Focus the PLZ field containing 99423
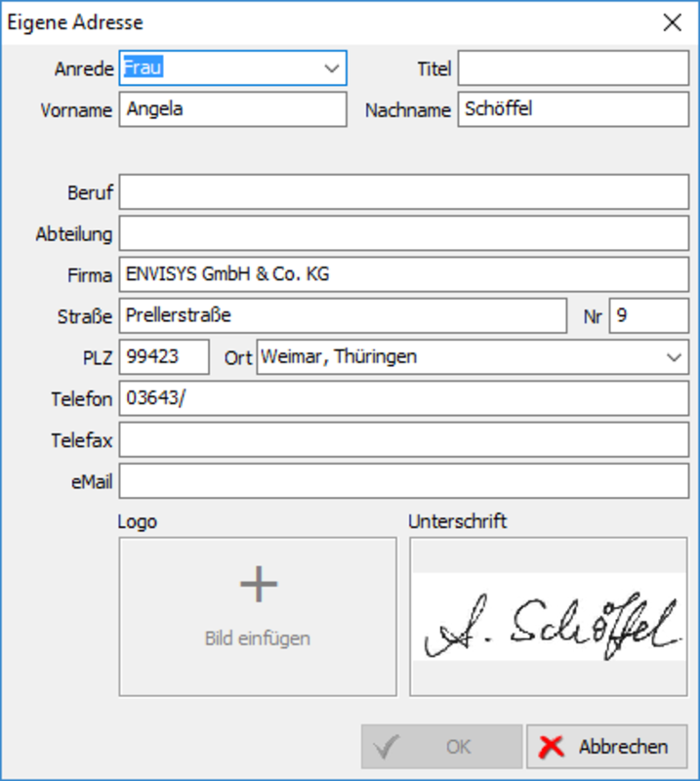Image resolution: width=700 pixels, height=781 pixels. [x=163, y=357]
